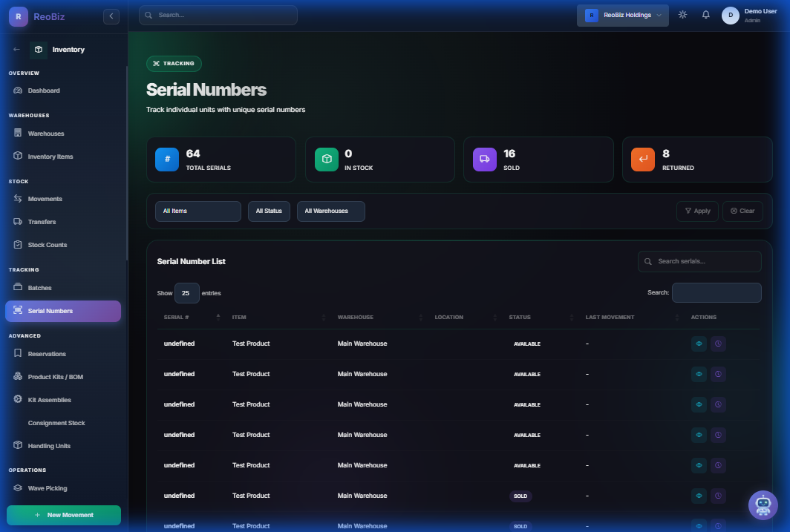The width and height of the screenshot is (790, 532).
Task: Open the All Items filter dropdown
Action: click(197, 211)
